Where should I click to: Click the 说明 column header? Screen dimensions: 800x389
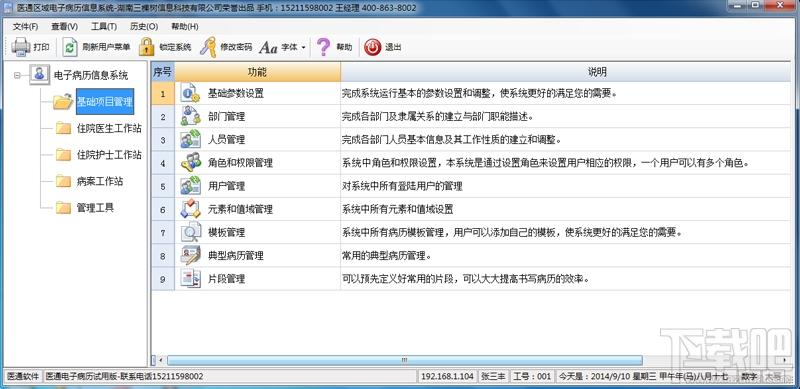(565, 72)
